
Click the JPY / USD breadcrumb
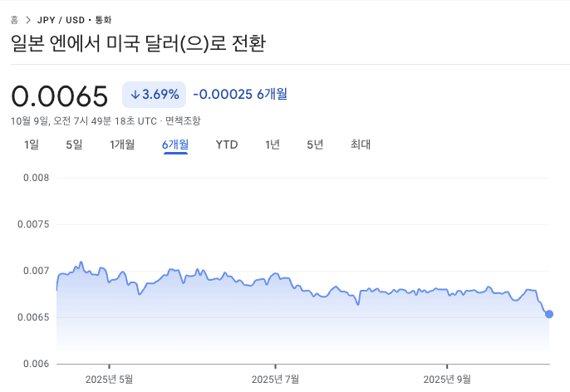[x=60, y=19]
